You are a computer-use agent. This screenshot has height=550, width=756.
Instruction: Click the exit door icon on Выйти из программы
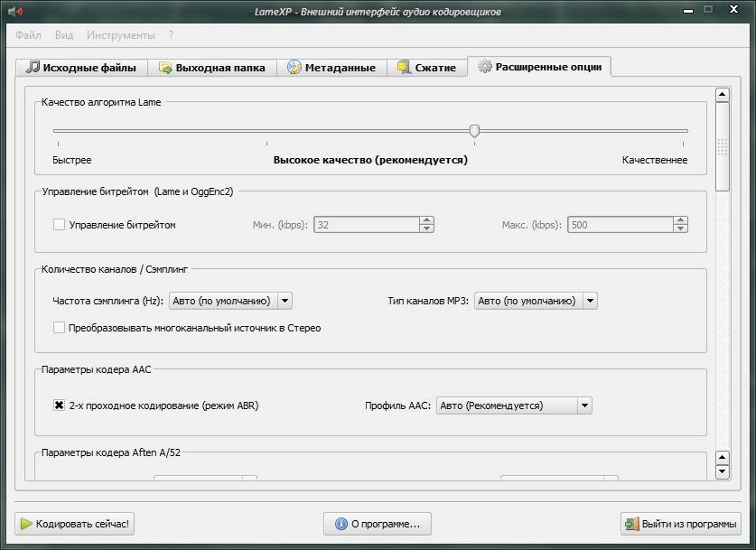pos(631,524)
